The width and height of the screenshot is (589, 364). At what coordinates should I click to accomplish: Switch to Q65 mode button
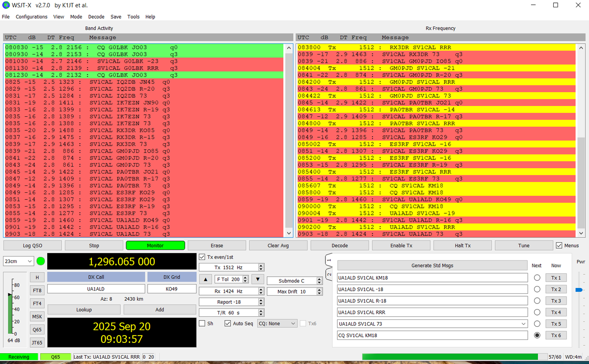coord(37,330)
